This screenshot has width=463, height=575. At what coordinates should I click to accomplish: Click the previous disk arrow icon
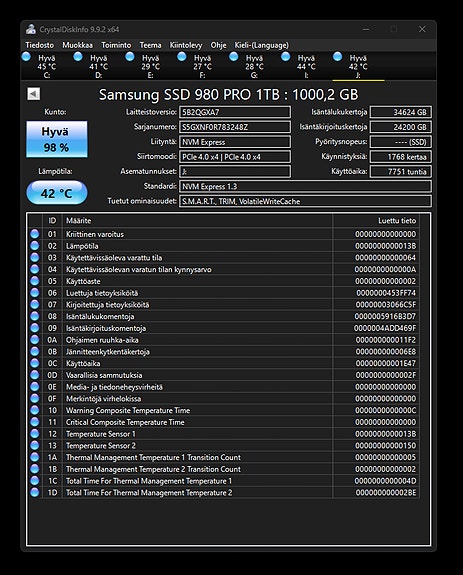point(34,94)
